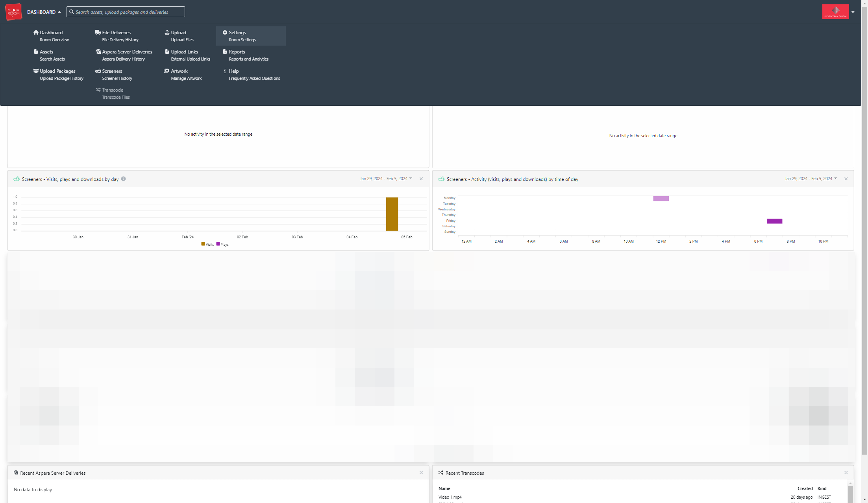Close the Screeners Activity by time of day panel
This screenshot has height=503, width=868.
point(846,179)
